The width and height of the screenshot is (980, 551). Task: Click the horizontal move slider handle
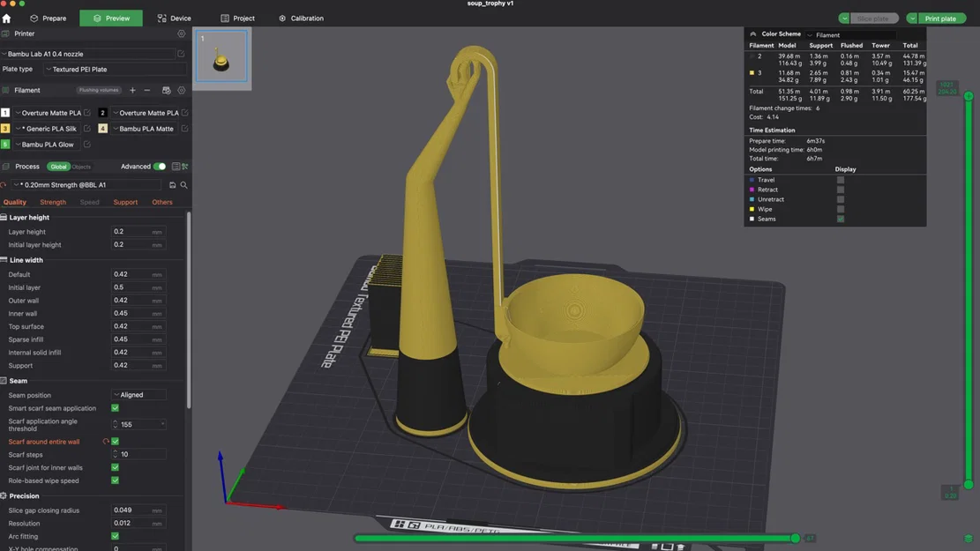click(795, 538)
